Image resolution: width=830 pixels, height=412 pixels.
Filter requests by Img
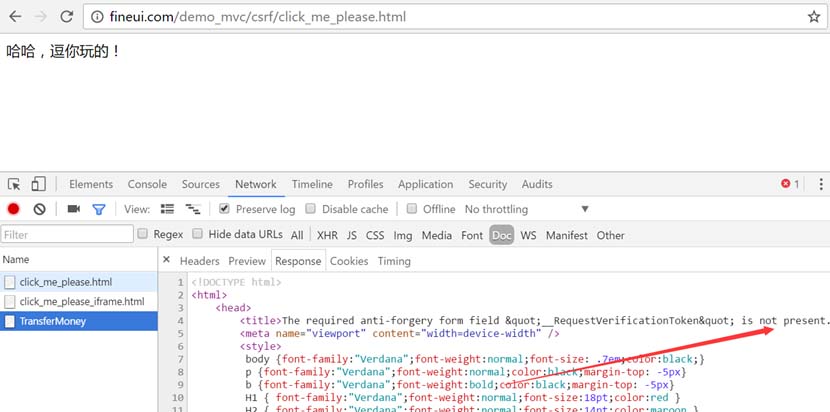click(403, 235)
